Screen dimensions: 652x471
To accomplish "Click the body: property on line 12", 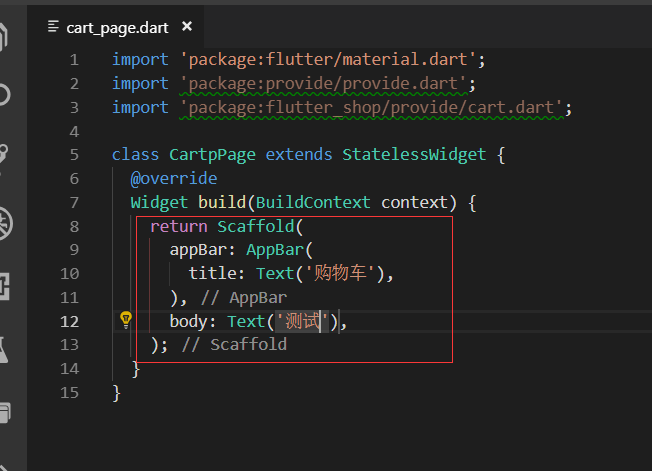I will point(193,322).
